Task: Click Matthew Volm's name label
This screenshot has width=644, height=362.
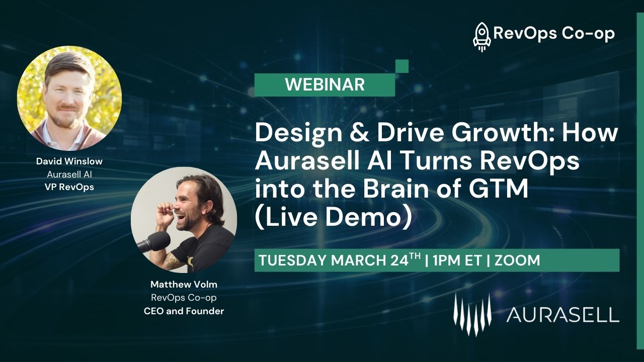Action: (184, 285)
